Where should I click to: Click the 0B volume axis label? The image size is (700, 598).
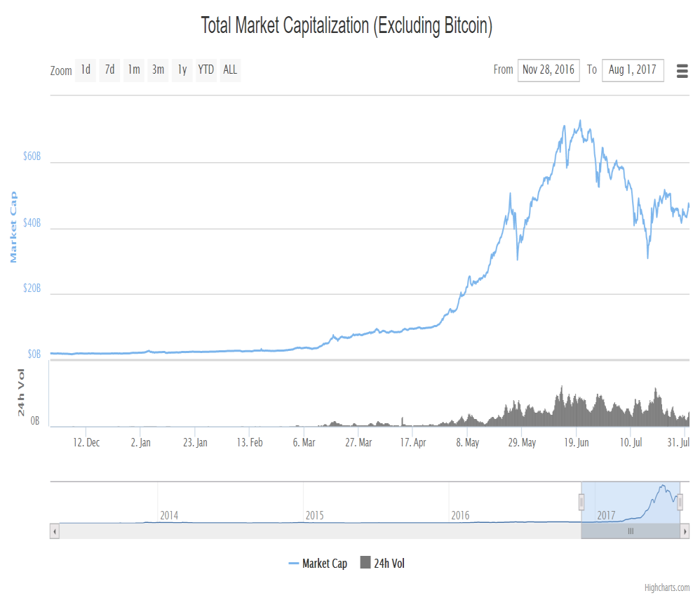tap(35, 420)
